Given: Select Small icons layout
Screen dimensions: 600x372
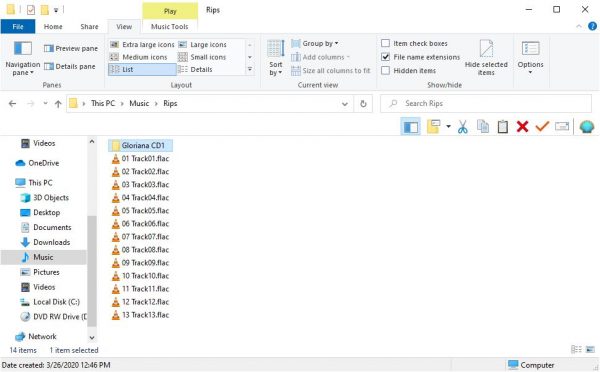Looking at the screenshot, I should (x=202, y=57).
